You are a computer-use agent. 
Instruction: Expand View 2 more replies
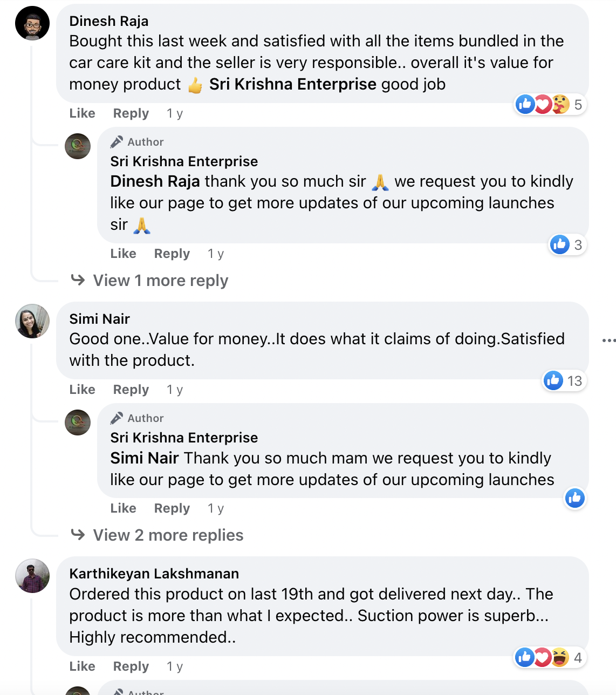(168, 535)
